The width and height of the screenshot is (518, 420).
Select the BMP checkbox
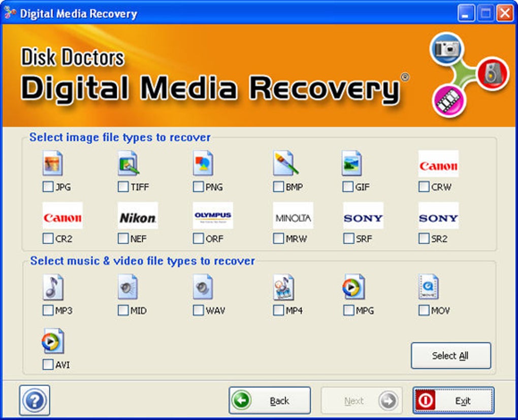[278, 186]
